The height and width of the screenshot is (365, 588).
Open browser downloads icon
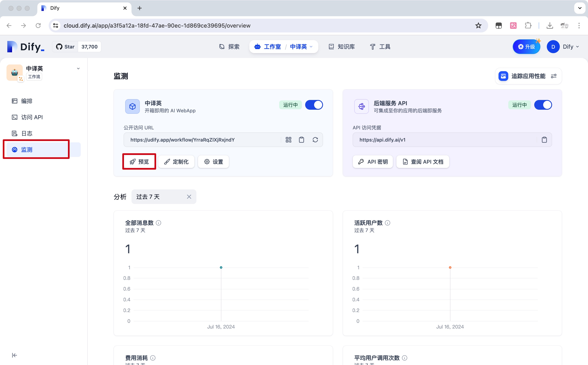pyautogui.click(x=550, y=25)
